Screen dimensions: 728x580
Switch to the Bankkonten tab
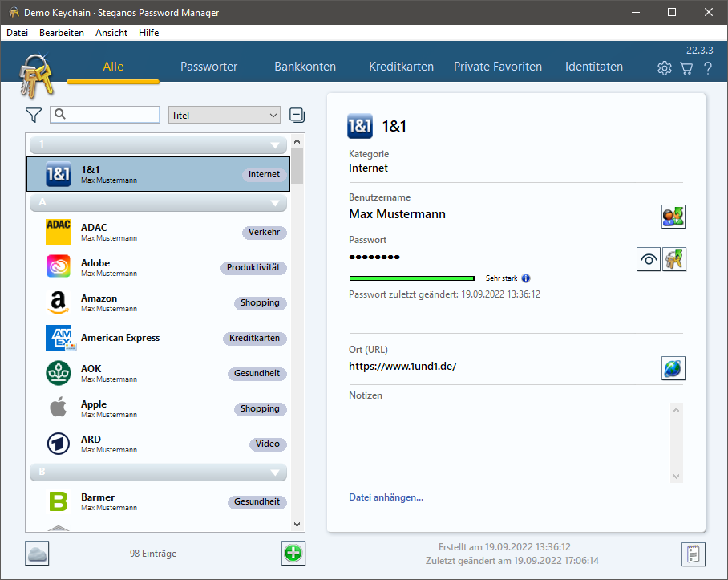click(x=305, y=67)
